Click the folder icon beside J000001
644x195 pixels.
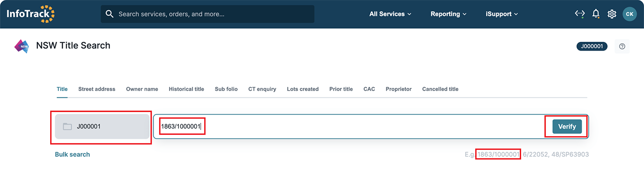pos(68,126)
